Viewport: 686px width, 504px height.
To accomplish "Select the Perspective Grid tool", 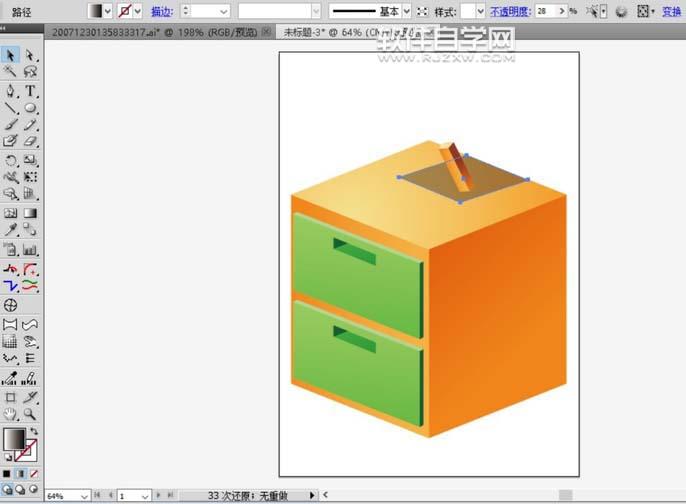I will (x=30, y=194).
